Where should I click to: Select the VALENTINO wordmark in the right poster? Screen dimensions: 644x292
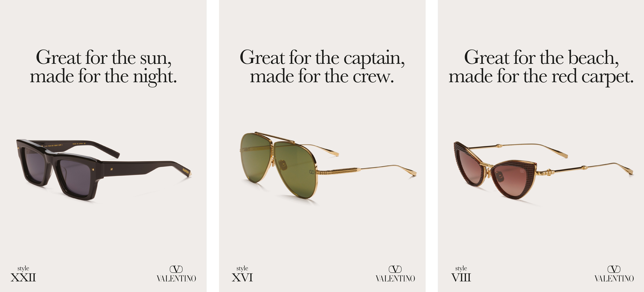[x=614, y=278]
